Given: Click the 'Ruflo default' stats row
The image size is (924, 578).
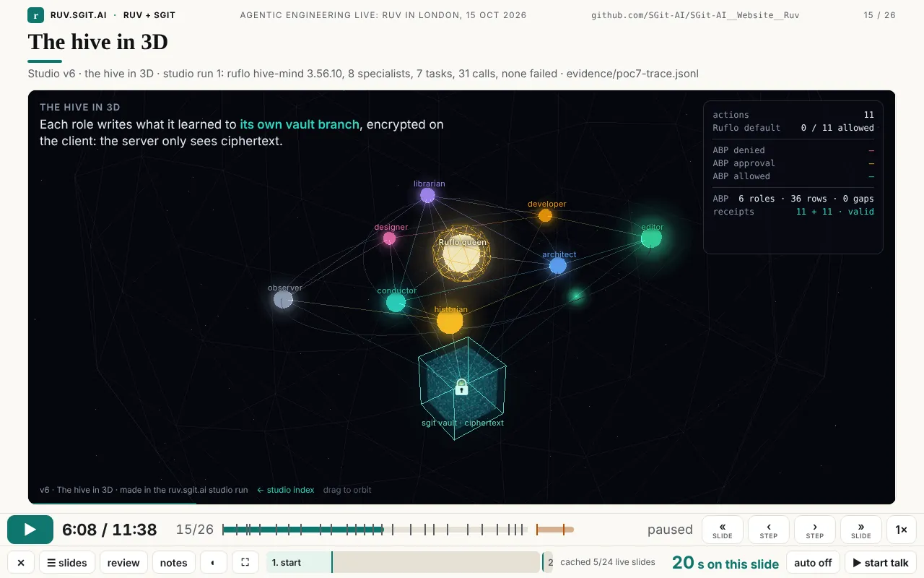Looking at the screenshot, I should pos(793,128).
